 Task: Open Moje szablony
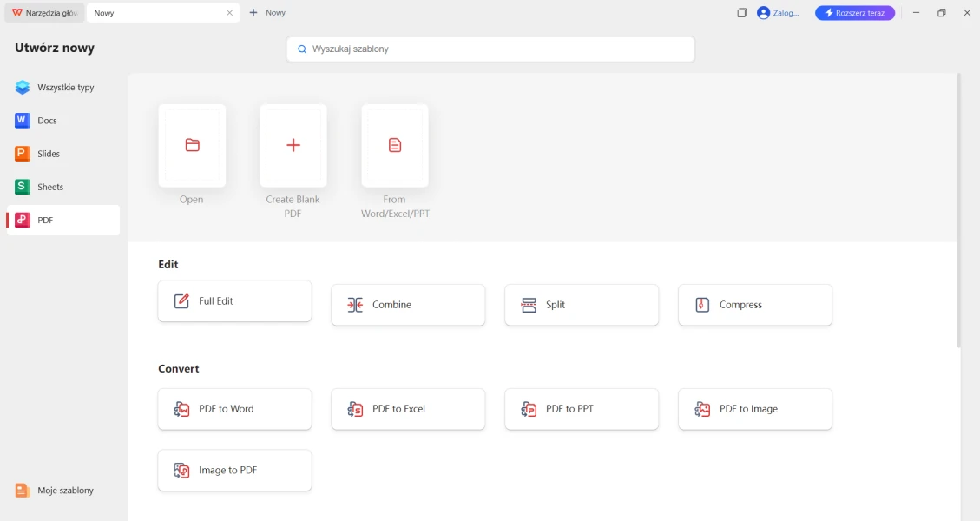coord(65,491)
